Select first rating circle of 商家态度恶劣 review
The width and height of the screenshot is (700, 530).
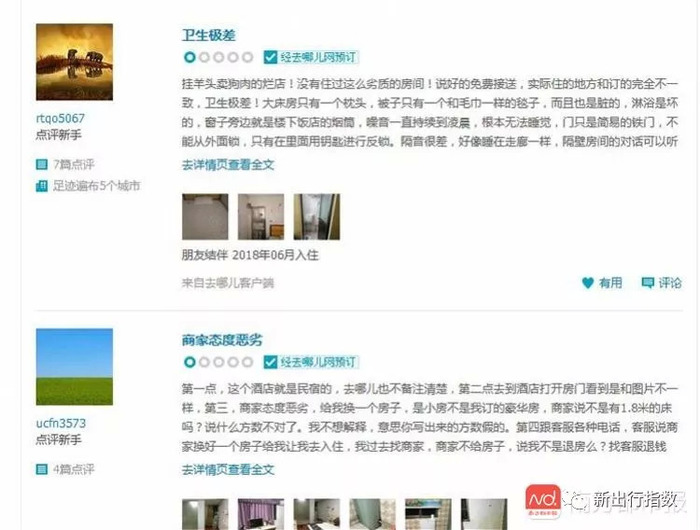click(190, 362)
